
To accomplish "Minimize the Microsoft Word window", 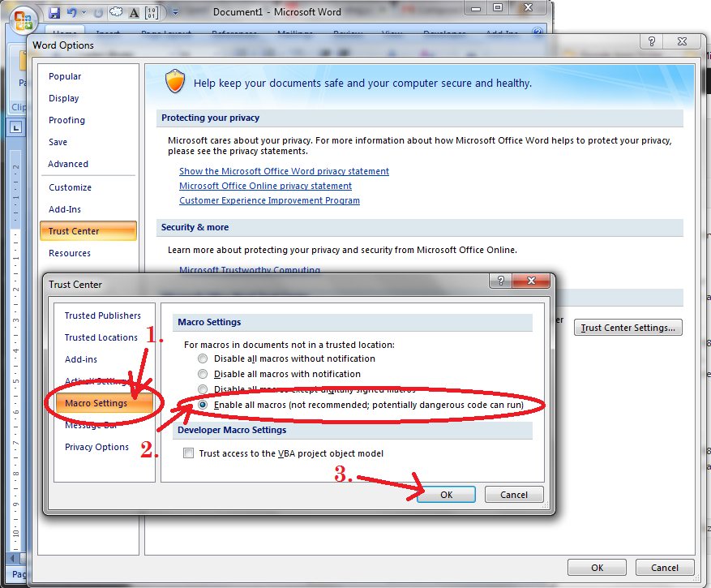I will 476,8.
